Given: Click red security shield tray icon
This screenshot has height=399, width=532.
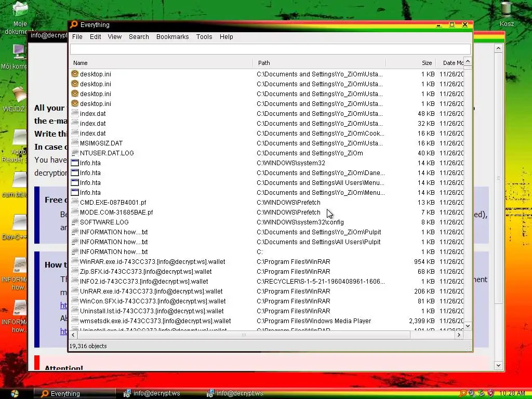Looking at the screenshot, I should tap(490, 393).
